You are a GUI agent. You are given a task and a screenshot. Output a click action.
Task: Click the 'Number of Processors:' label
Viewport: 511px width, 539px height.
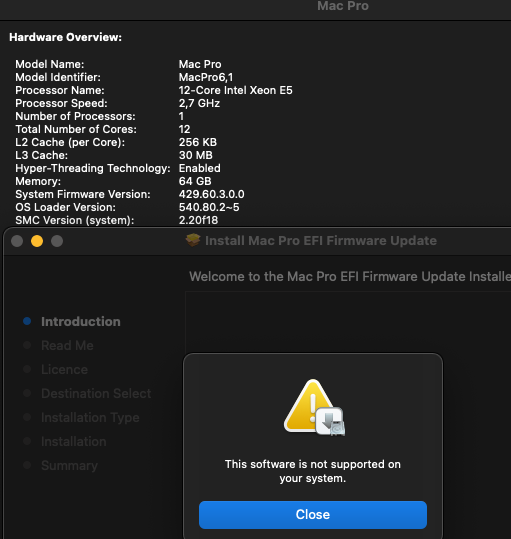tap(76, 117)
